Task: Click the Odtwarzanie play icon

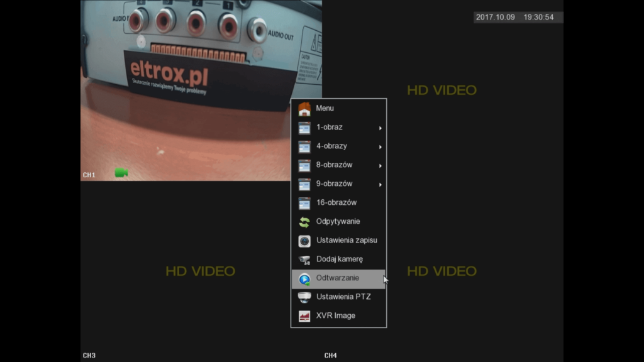Action: click(x=304, y=279)
